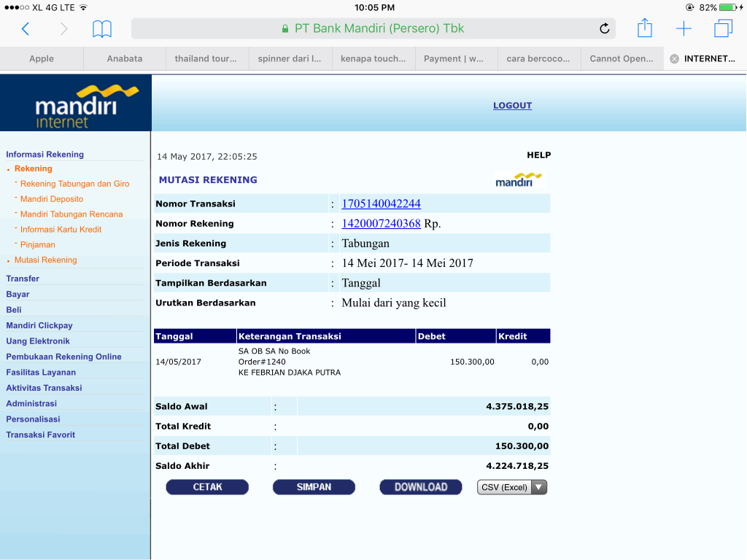Open Informasi Kartu Kredit
Viewport: 747px width, 560px height.
[61, 230]
